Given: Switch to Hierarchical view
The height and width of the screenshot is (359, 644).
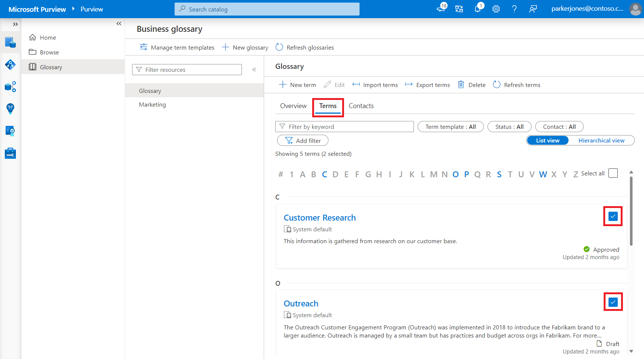Looking at the screenshot, I should tap(601, 141).
